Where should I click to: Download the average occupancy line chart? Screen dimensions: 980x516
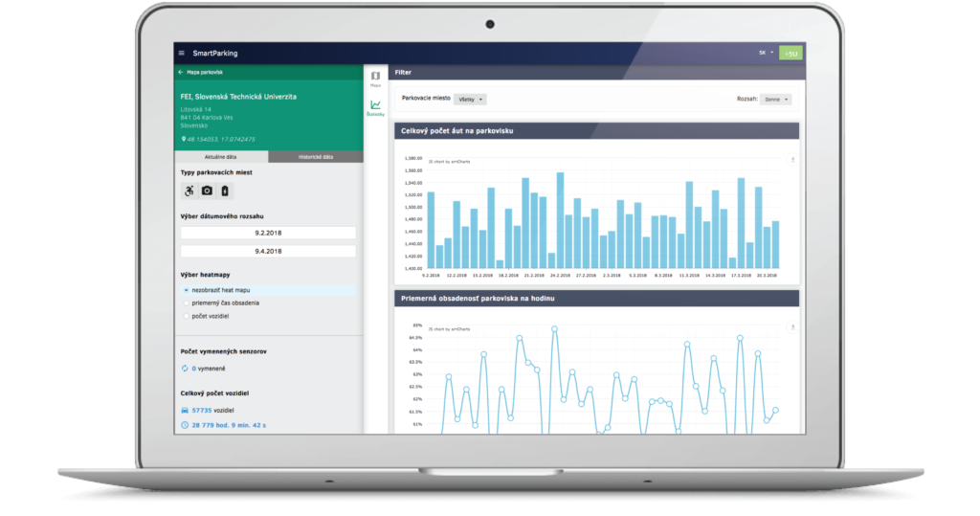coord(792,327)
